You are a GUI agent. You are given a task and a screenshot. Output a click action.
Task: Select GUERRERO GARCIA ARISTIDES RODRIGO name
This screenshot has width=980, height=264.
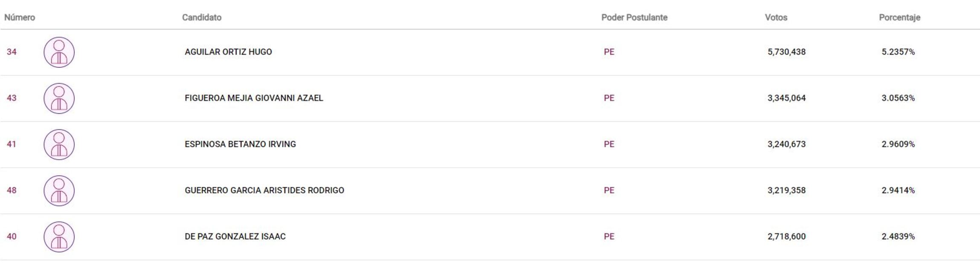(x=264, y=190)
